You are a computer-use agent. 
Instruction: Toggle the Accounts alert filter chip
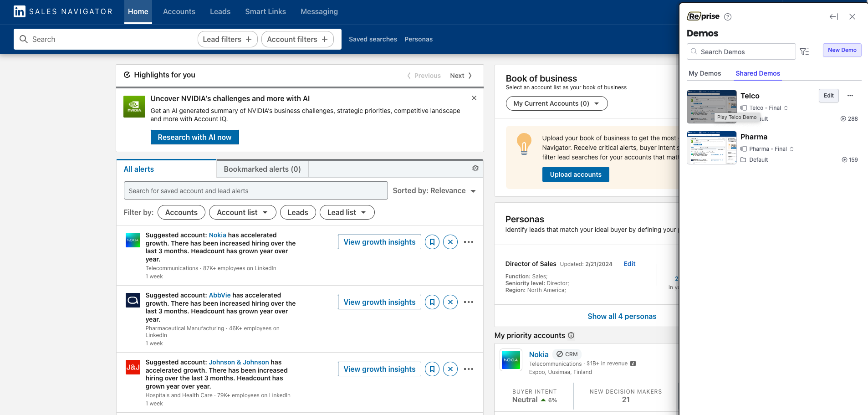(181, 212)
